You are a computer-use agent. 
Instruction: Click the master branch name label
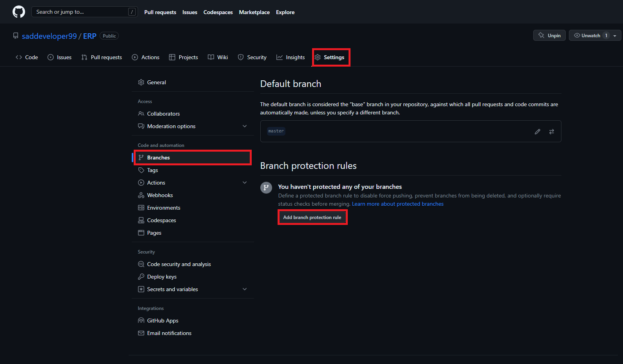click(276, 131)
